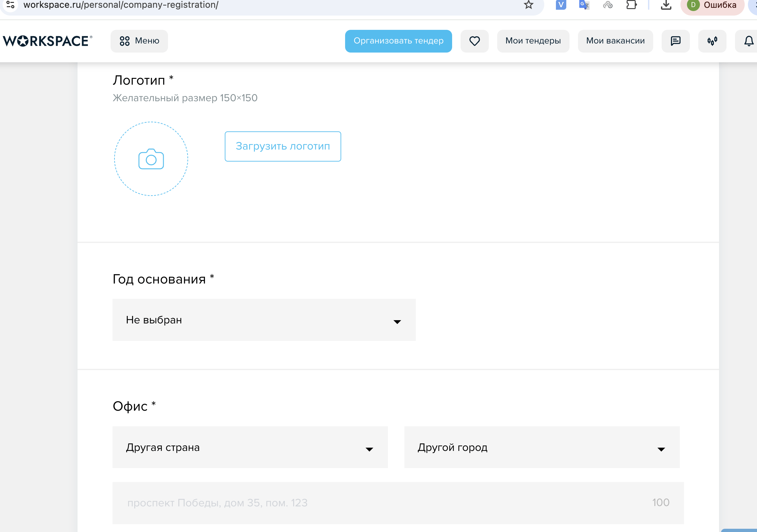Open the notifications bell

(749, 41)
